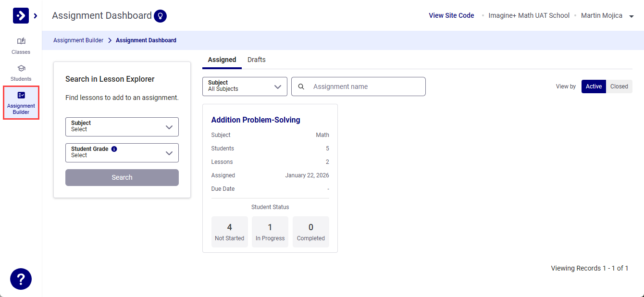The image size is (644, 297).
Task: Click the Viewing Records 1 - 1 of 1 text
Action: tap(590, 268)
